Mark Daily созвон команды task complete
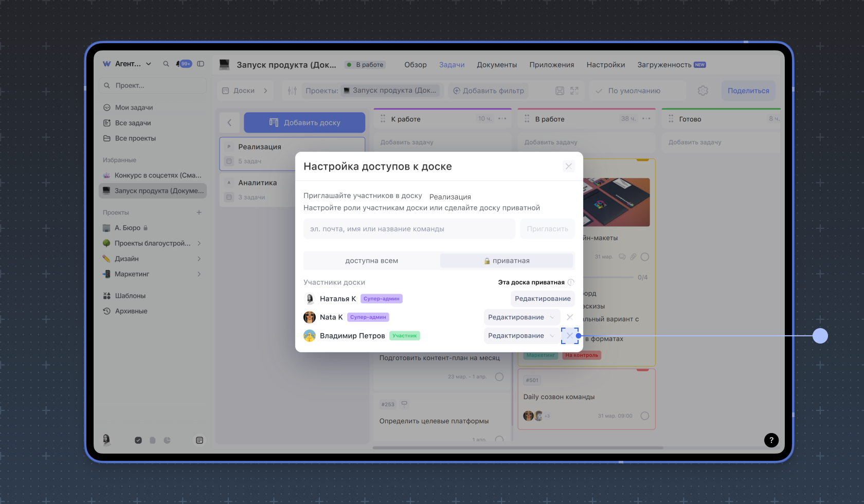Viewport: 864px width, 504px height. point(644,416)
